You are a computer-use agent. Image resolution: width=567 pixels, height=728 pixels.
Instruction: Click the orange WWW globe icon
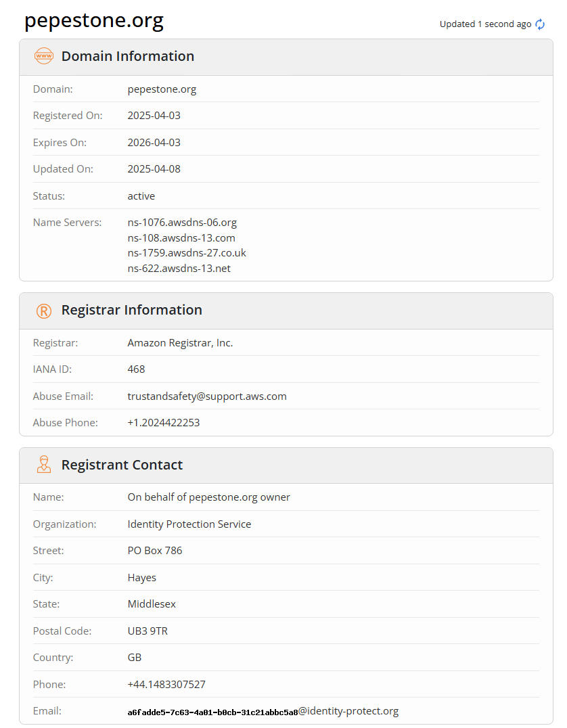coord(44,56)
